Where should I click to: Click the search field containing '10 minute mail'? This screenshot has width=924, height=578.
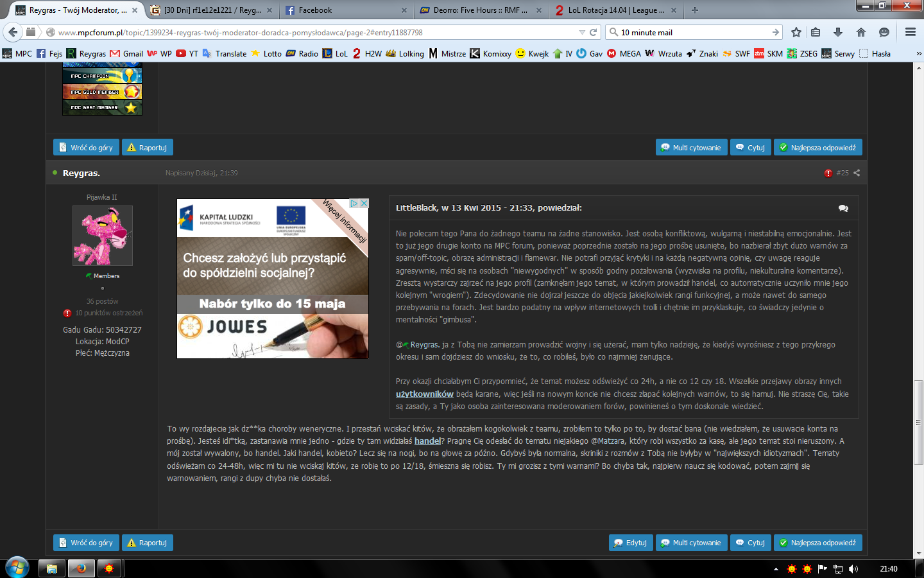pos(693,32)
